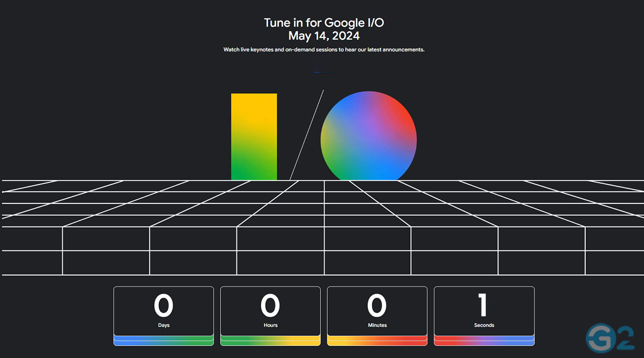Click the red-blue gradient bar under Seconds
644x358 pixels.
coord(484,340)
